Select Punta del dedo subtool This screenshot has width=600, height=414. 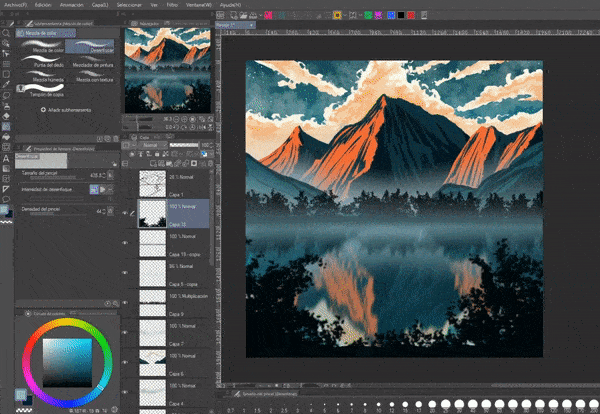pyautogui.click(x=42, y=61)
